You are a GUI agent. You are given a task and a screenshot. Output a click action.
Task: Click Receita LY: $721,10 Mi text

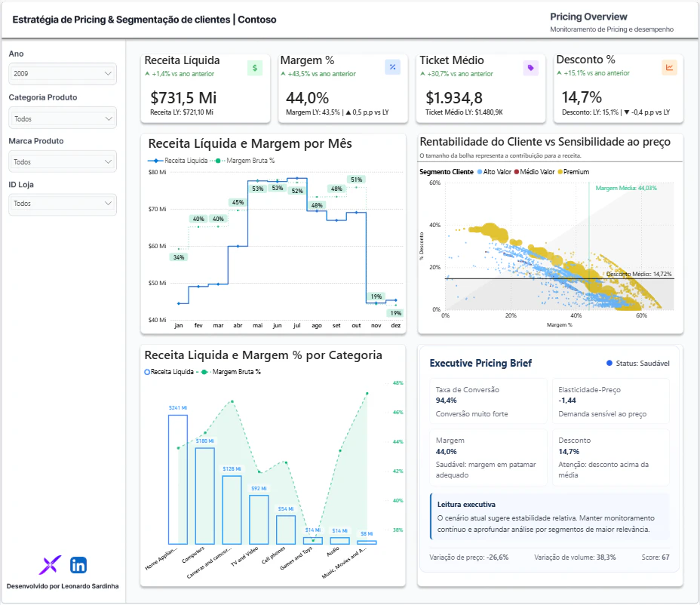tap(182, 112)
